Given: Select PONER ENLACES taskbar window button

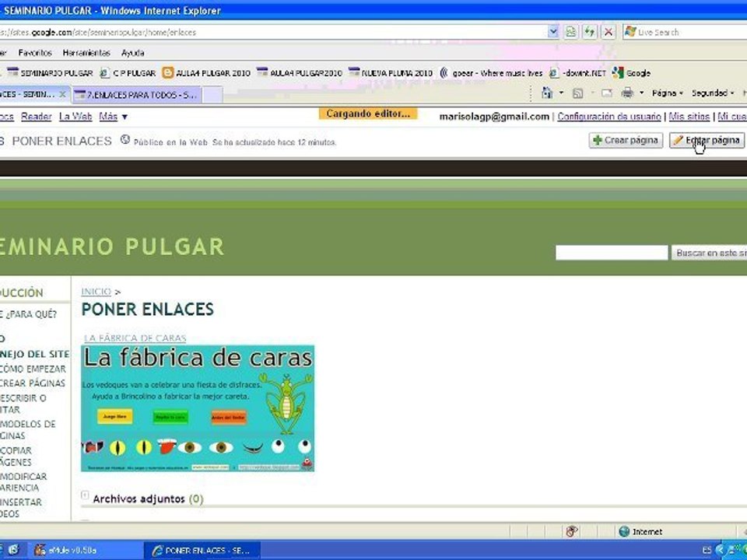Looking at the screenshot, I should [x=202, y=551].
